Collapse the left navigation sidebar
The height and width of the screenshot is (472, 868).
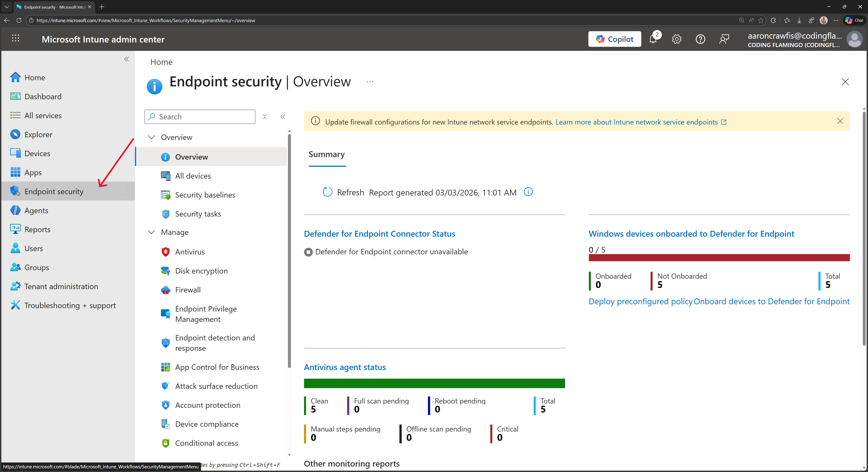127,59
